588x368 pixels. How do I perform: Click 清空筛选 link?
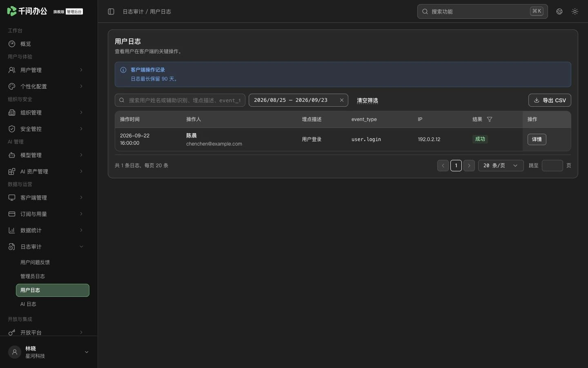(x=367, y=100)
